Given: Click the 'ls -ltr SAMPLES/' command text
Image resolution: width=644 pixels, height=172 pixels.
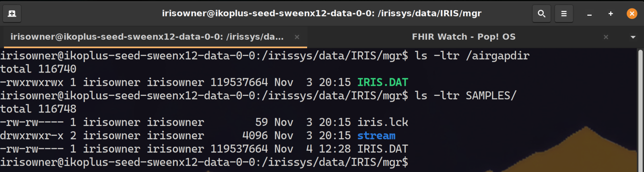Looking at the screenshot, I should point(465,96).
